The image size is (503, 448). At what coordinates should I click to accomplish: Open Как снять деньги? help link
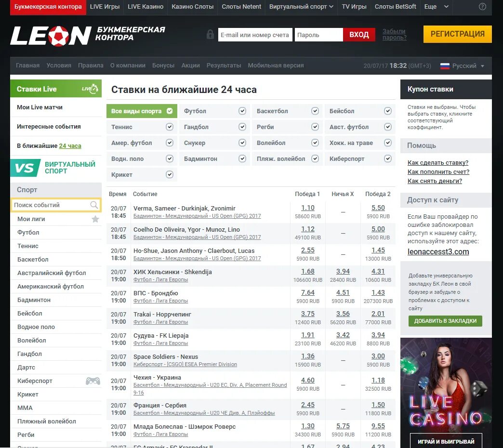[435, 181]
